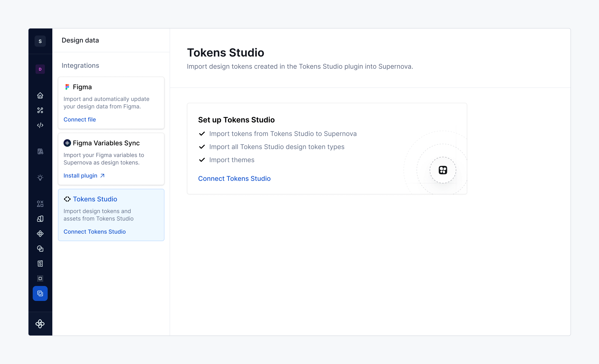Click the Set up Tokens Studio heading
Viewport: 599px width, 364px height.
click(x=236, y=120)
